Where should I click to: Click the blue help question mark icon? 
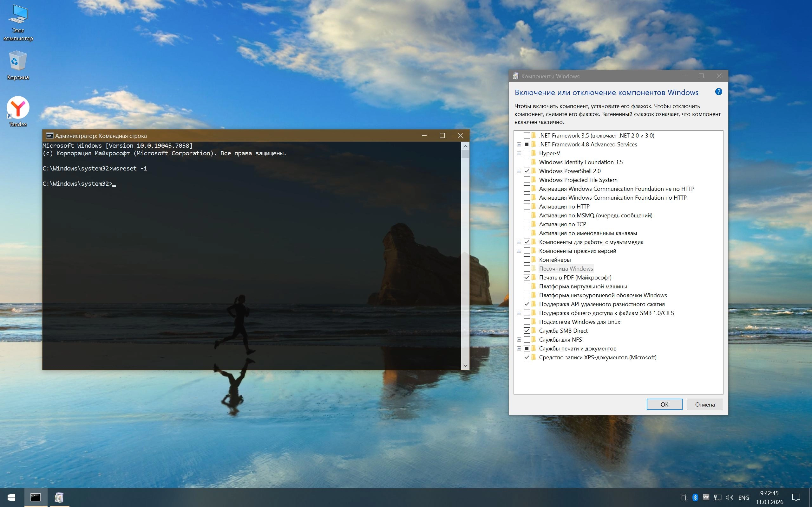(x=718, y=92)
